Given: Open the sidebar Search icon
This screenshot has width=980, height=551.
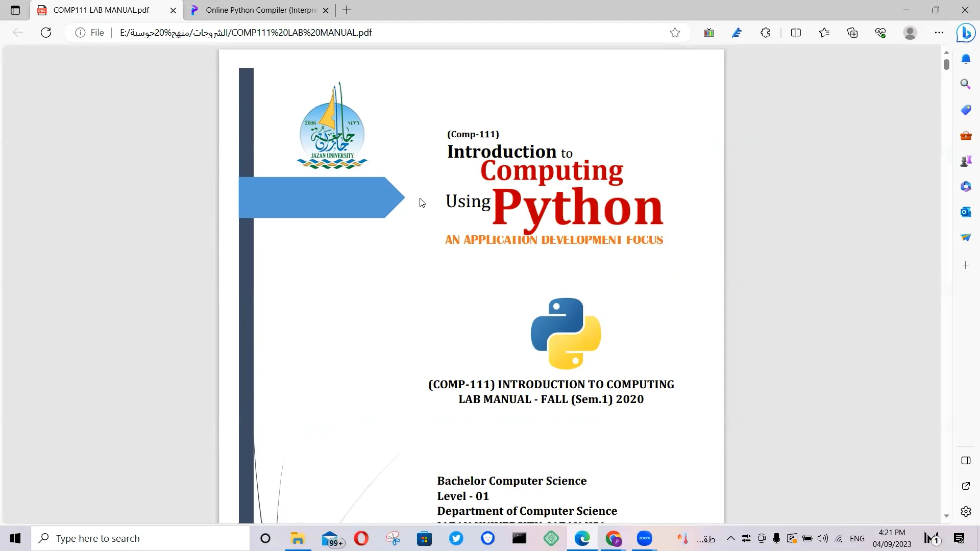Looking at the screenshot, I should pos(966,84).
